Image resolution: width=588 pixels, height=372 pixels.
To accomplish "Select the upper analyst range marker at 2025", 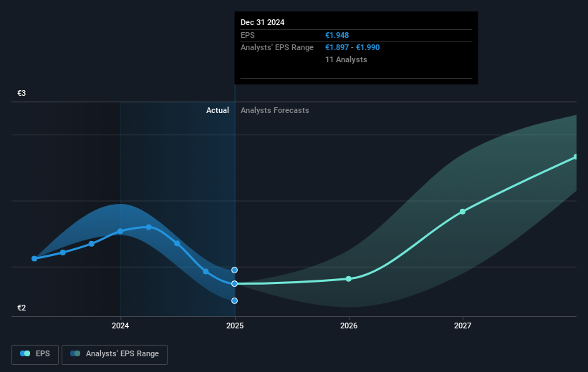I will pyautogui.click(x=234, y=270).
